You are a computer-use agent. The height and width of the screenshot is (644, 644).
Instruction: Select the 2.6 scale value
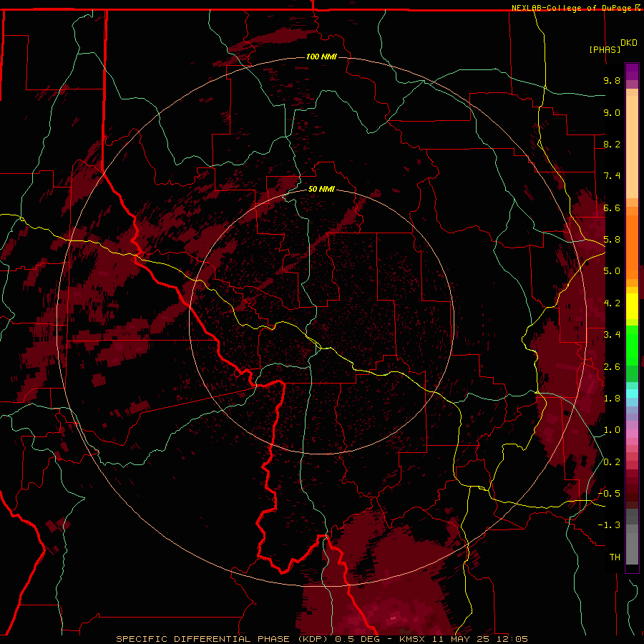612,367
